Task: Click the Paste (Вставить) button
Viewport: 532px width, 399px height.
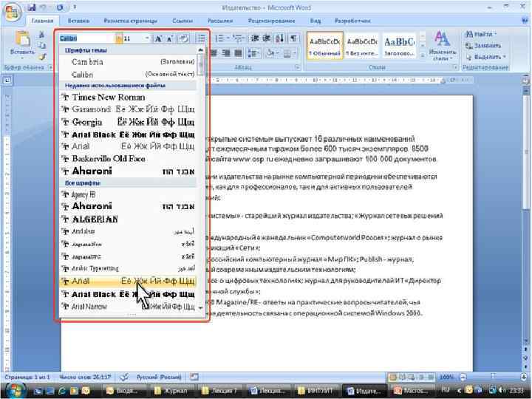Action: click(22, 44)
